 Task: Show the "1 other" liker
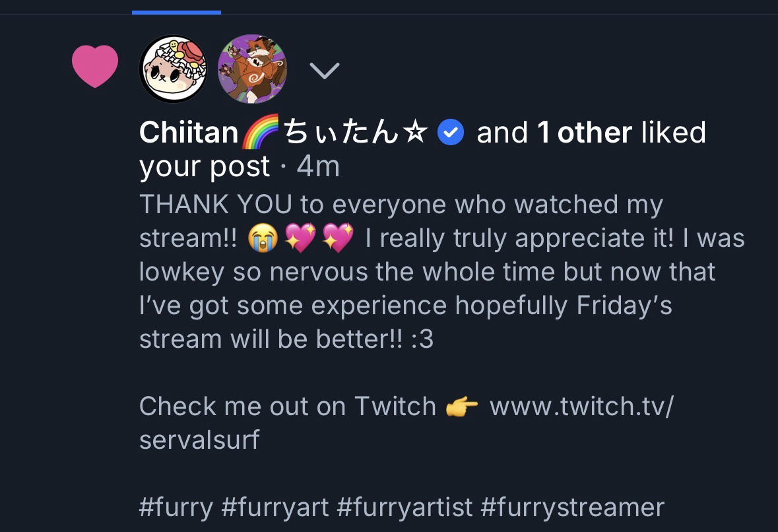[585, 133]
